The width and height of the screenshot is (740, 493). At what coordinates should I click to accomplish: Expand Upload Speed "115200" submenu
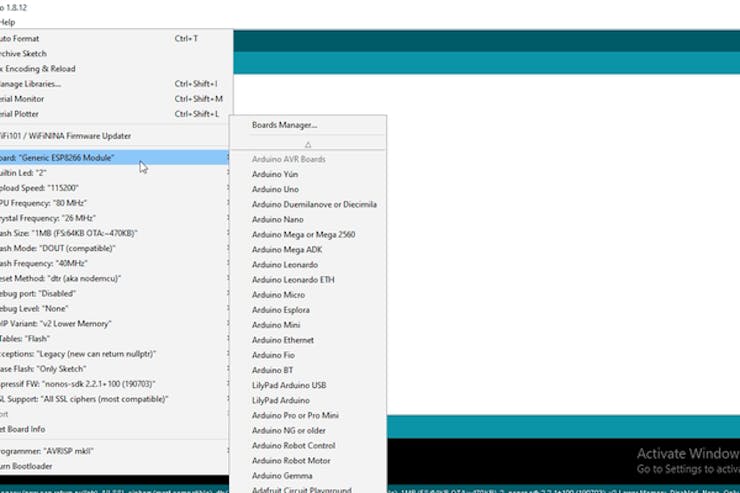coord(116,188)
